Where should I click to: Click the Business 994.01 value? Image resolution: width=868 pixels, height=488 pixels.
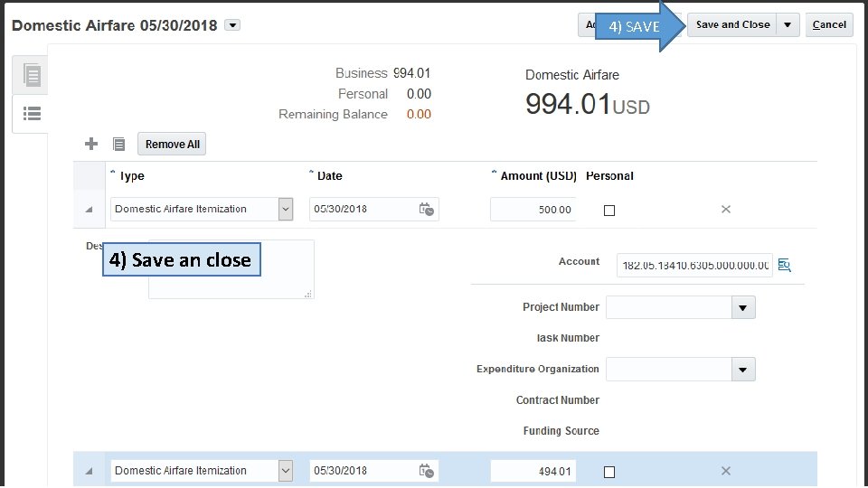pyautogui.click(x=412, y=73)
